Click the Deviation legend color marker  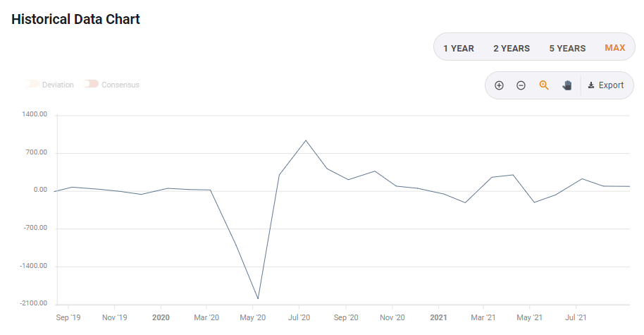point(32,85)
